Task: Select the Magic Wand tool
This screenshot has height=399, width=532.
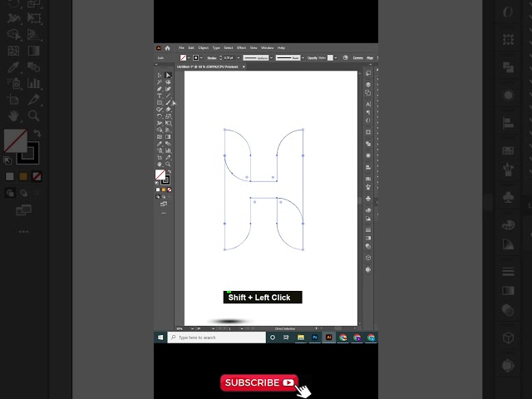Action: (x=160, y=82)
